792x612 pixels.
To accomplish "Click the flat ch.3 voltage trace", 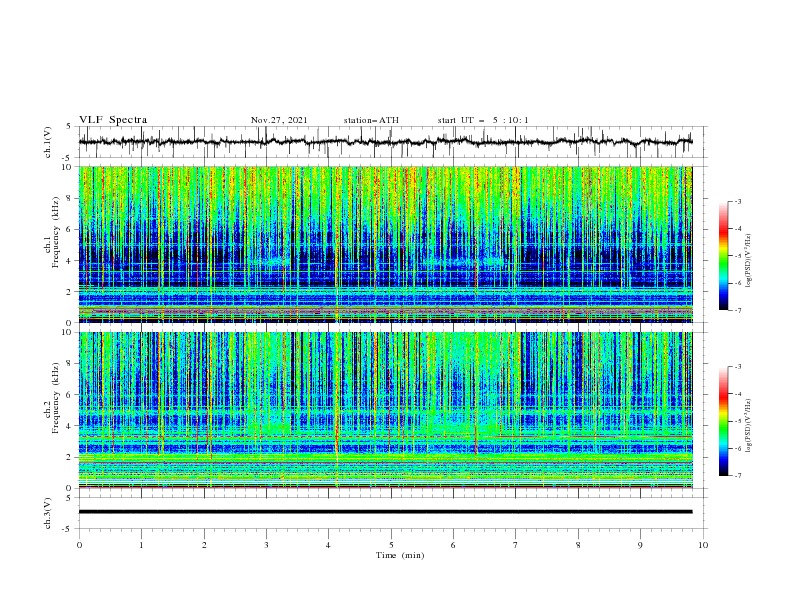I will pos(385,512).
